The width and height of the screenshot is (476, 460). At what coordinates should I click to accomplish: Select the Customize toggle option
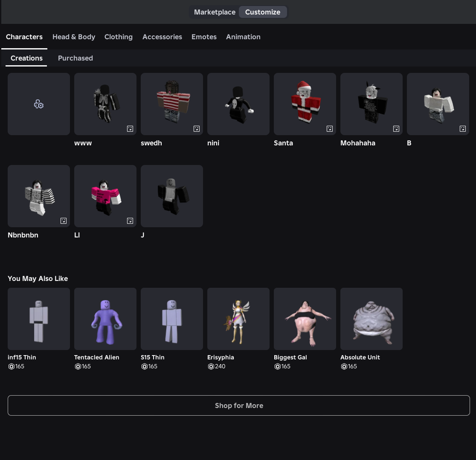click(263, 12)
